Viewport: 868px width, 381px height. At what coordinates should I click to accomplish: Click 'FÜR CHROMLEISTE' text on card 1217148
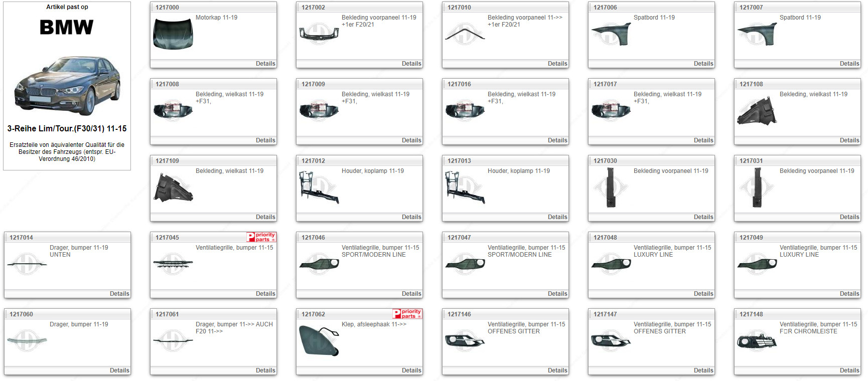click(808, 331)
